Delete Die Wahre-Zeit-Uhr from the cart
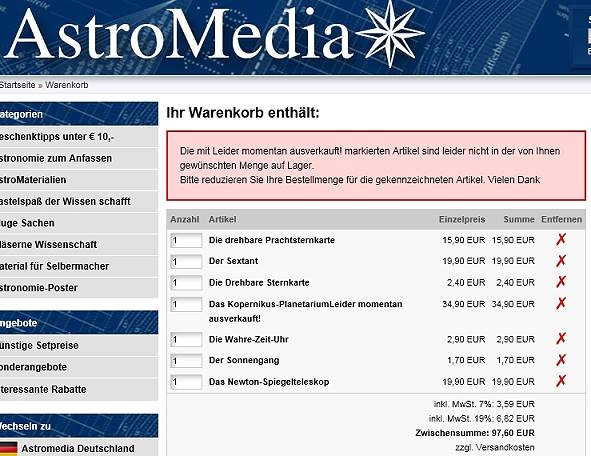 [x=561, y=338]
